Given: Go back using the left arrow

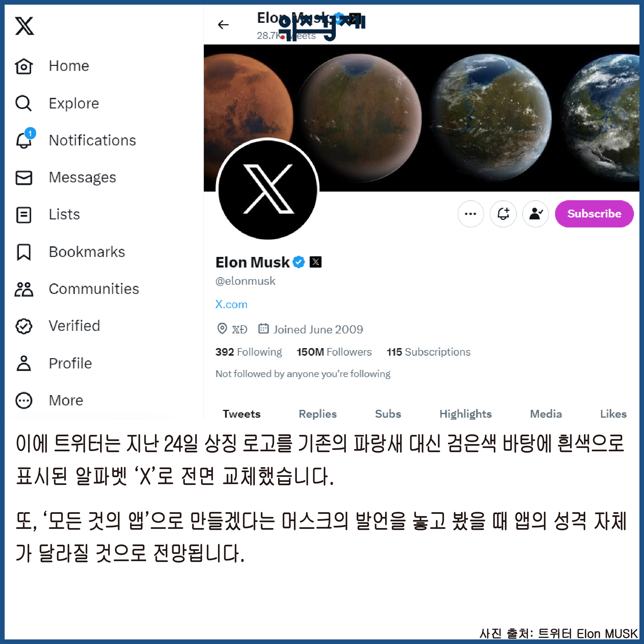Looking at the screenshot, I should [223, 25].
